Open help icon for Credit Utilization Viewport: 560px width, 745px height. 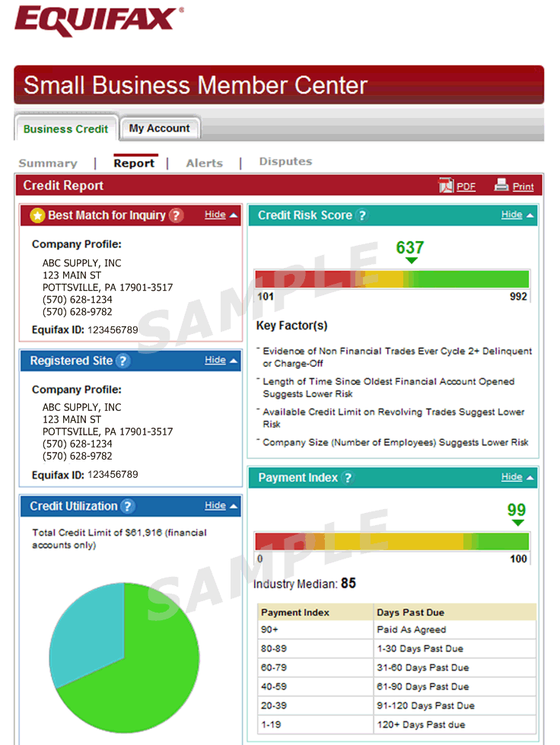(x=127, y=506)
